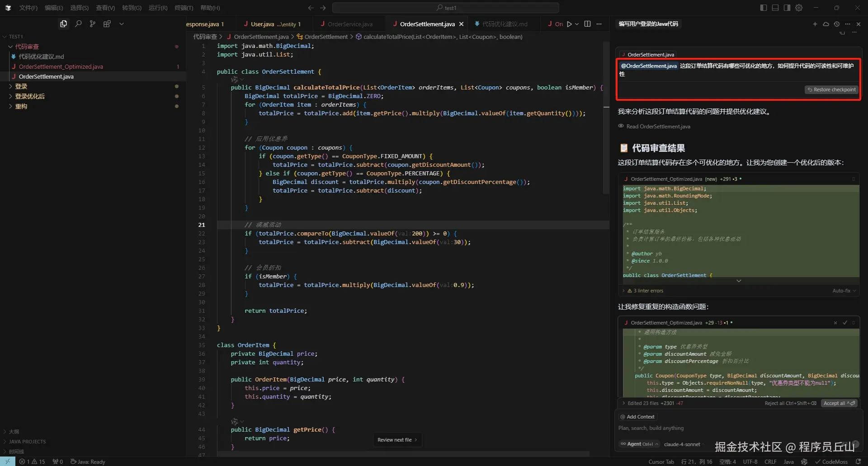Start a new chat with plus icon

(815, 24)
